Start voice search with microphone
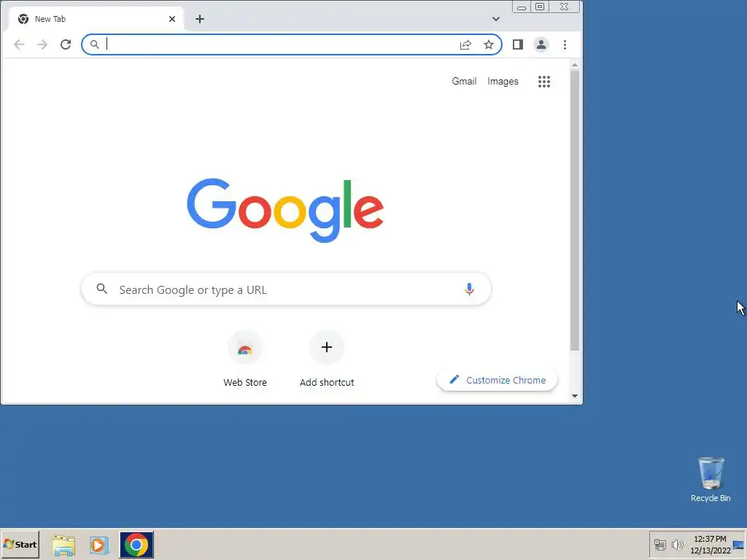This screenshot has width=747, height=560. 469,289
